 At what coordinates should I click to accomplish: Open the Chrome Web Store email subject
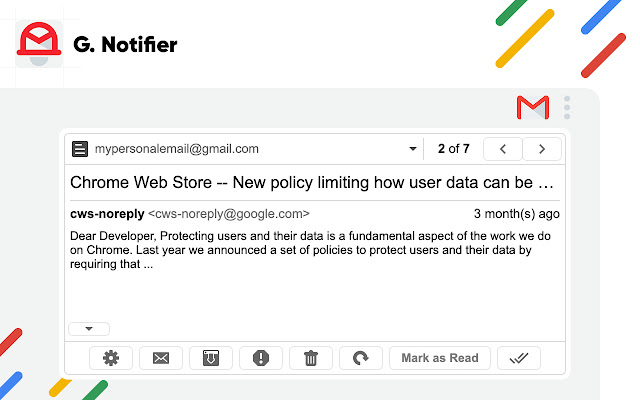311,183
